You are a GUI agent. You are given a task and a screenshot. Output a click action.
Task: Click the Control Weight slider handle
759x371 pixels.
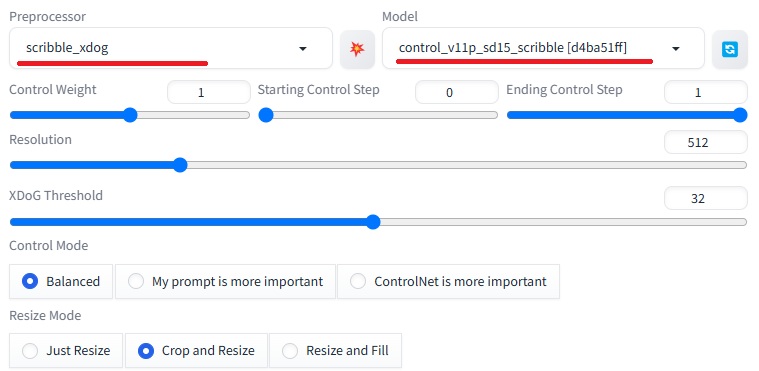click(x=130, y=115)
